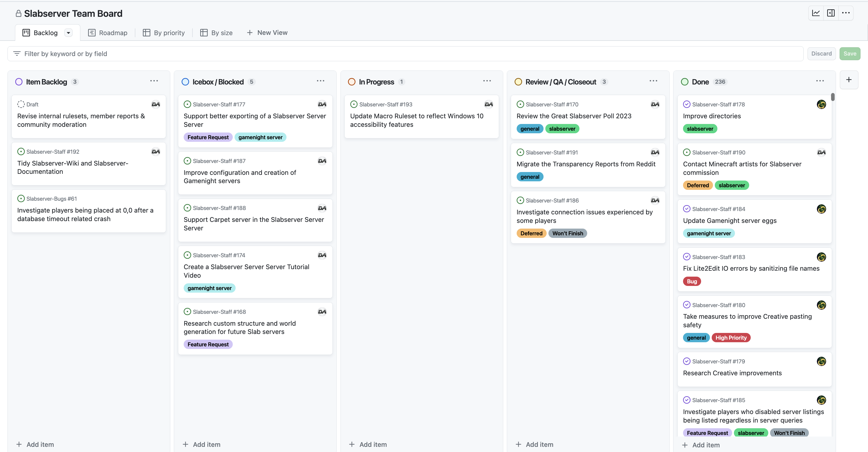This screenshot has width=868, height=452.
Task: Click assignee avatar on Improve directories card
Action: [x=821, y=104]
